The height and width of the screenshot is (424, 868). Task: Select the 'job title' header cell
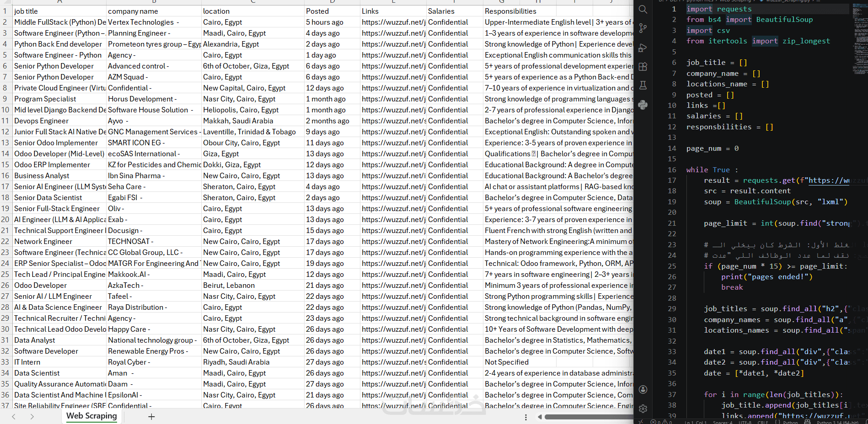(59, 11)
